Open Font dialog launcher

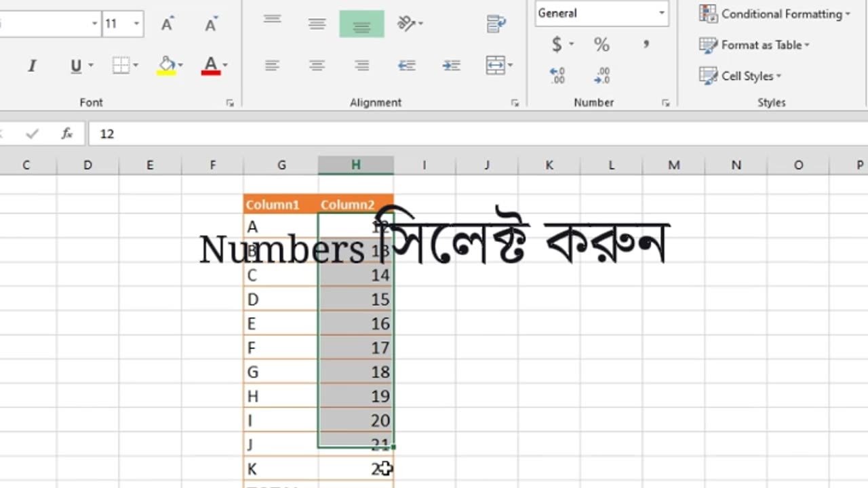(x=230, y=103)
